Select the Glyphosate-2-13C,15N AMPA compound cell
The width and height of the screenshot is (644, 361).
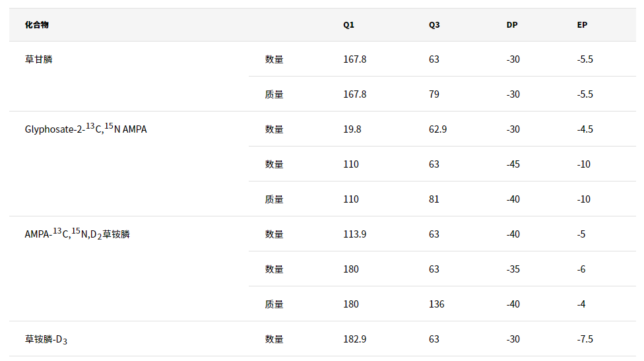coord(86,129)
